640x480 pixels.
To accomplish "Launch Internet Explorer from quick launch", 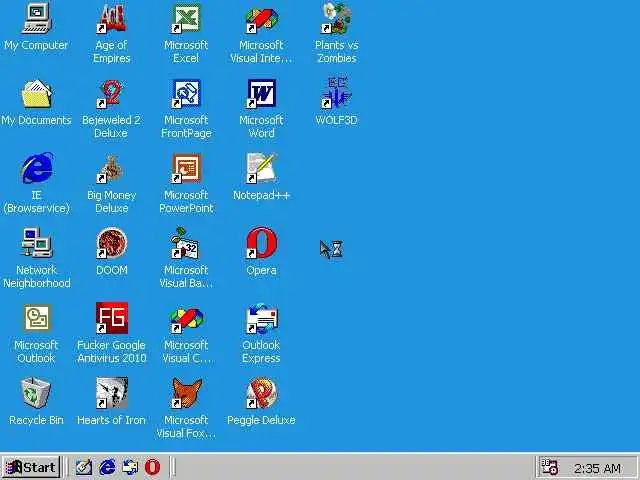I will pyautogui.click(x=107, y=467).
